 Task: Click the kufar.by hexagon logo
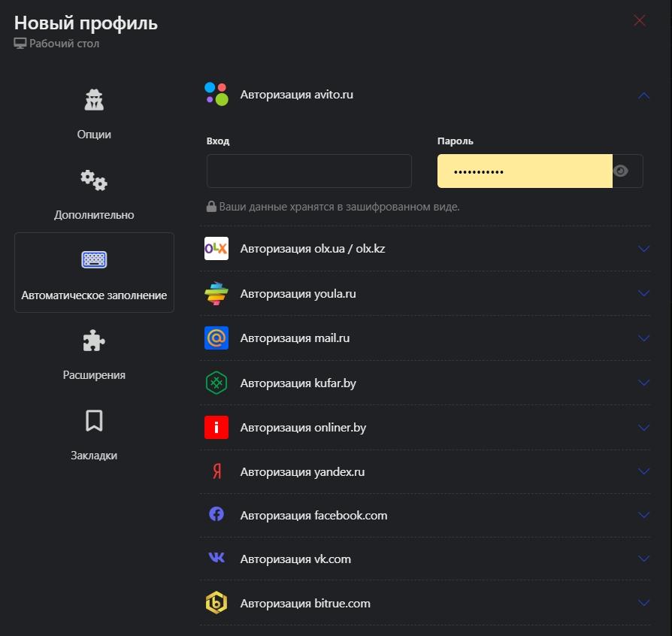click(216, 383)
